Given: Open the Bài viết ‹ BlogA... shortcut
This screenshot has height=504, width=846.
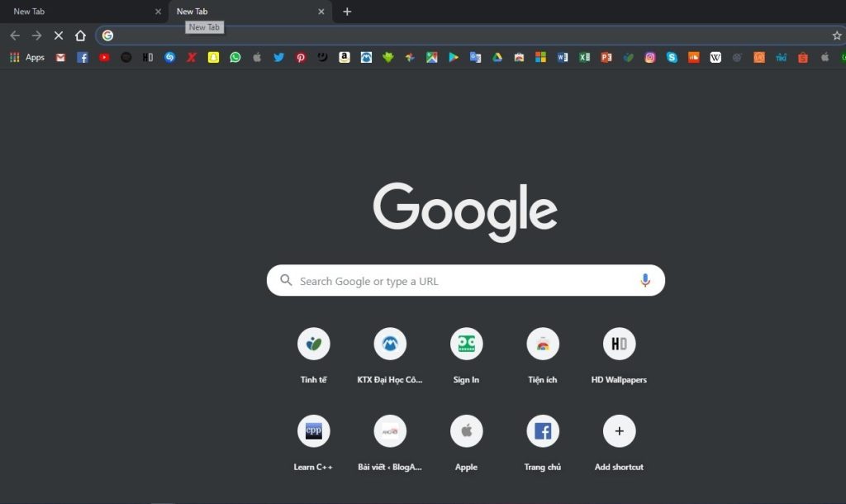Looking at the screenshot, I should click(390, 444).
